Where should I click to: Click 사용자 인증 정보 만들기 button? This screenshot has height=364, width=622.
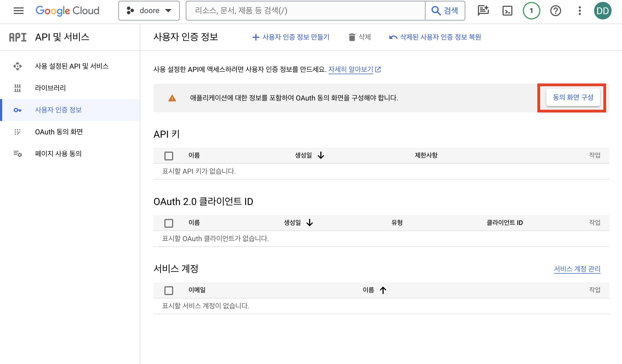291,37
